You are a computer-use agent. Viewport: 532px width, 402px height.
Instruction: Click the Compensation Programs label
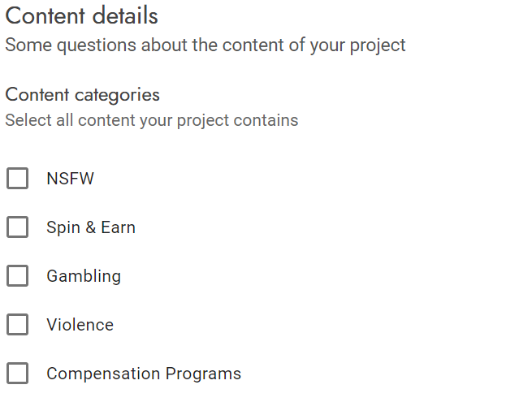[144, 374]
